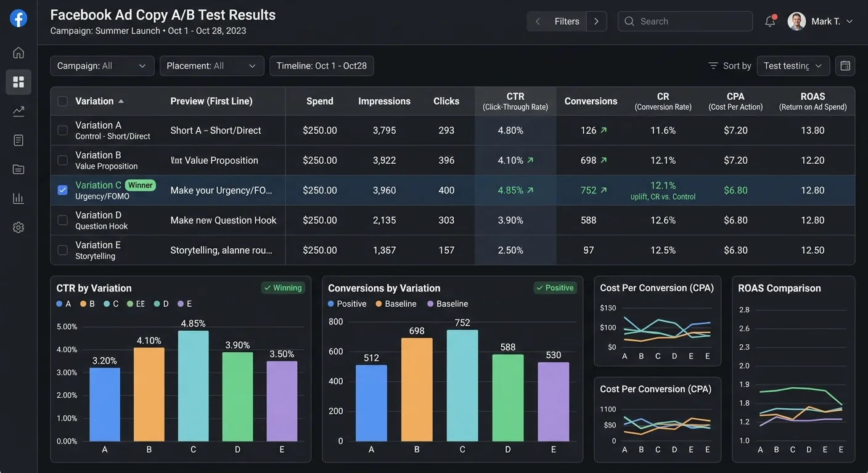Sort by the Clicks column header
This screenshot has width=868, height=473.
click(x=446, y=101)
